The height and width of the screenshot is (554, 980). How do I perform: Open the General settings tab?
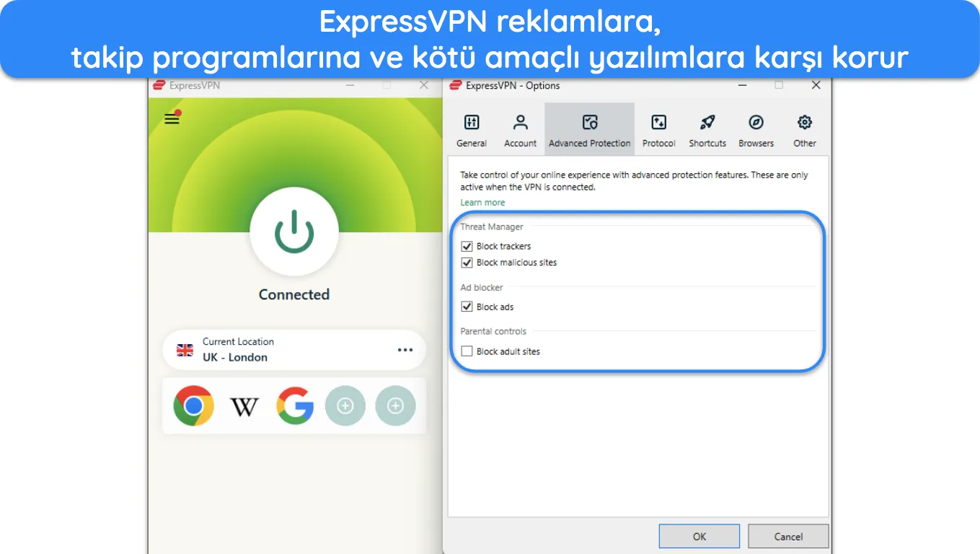pyautogui.click(x=472, y=131)
